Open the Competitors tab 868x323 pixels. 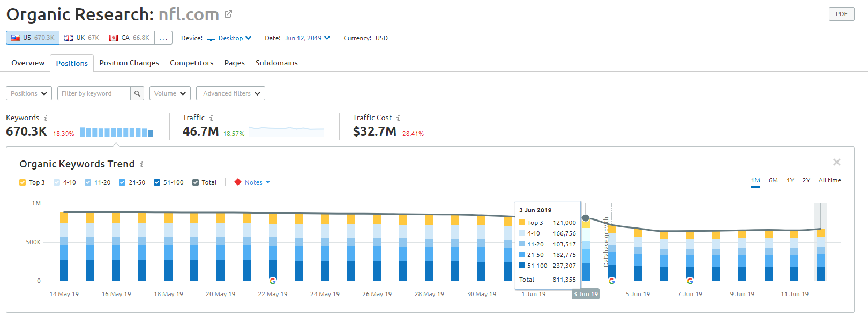pos(191,63)
